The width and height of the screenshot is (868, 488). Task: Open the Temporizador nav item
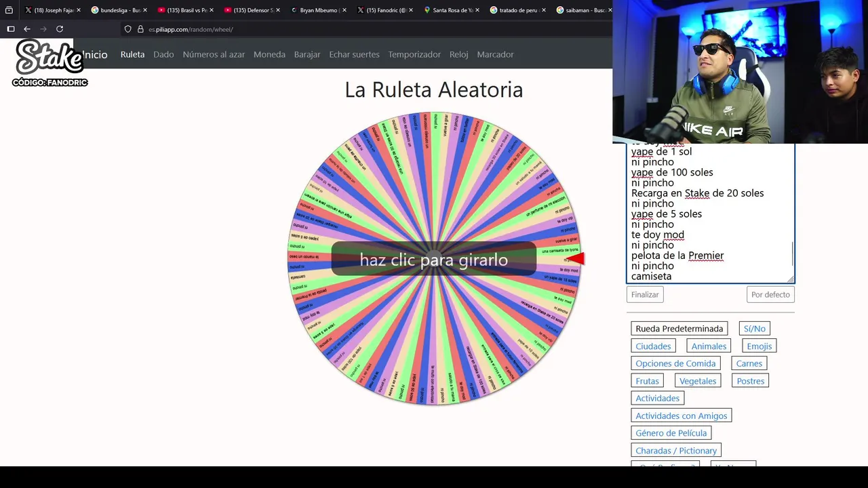[x=414, y=54]
